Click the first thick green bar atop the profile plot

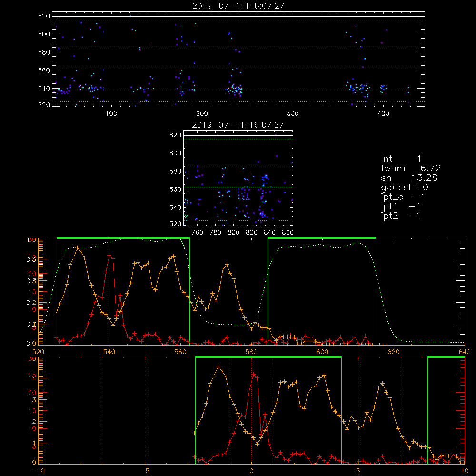tap(123, 238)
